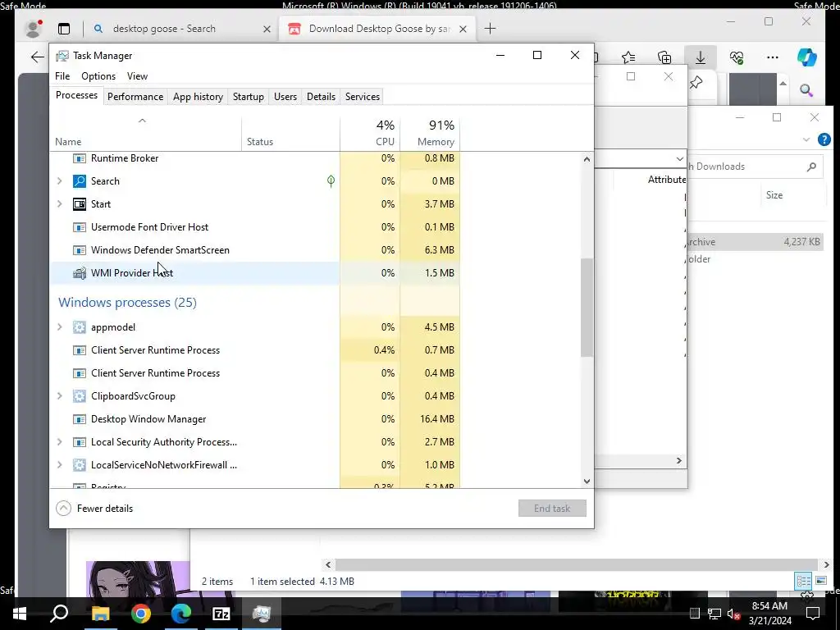This screenshot has width=840, height=630.
Task: Click the Usermode Font Driver Host icon
Action: [x=80, y=227]
